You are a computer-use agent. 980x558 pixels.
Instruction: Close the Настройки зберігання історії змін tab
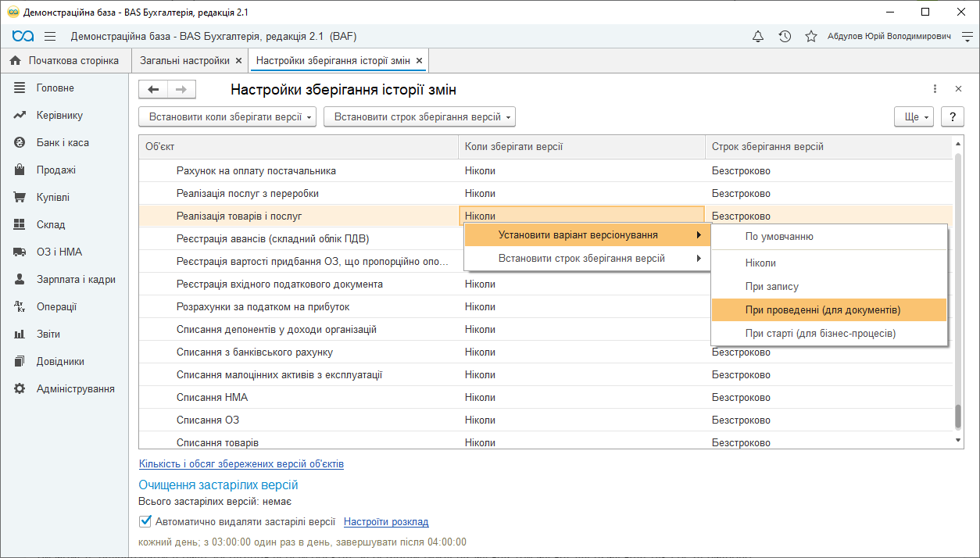[x=419, y=61]
